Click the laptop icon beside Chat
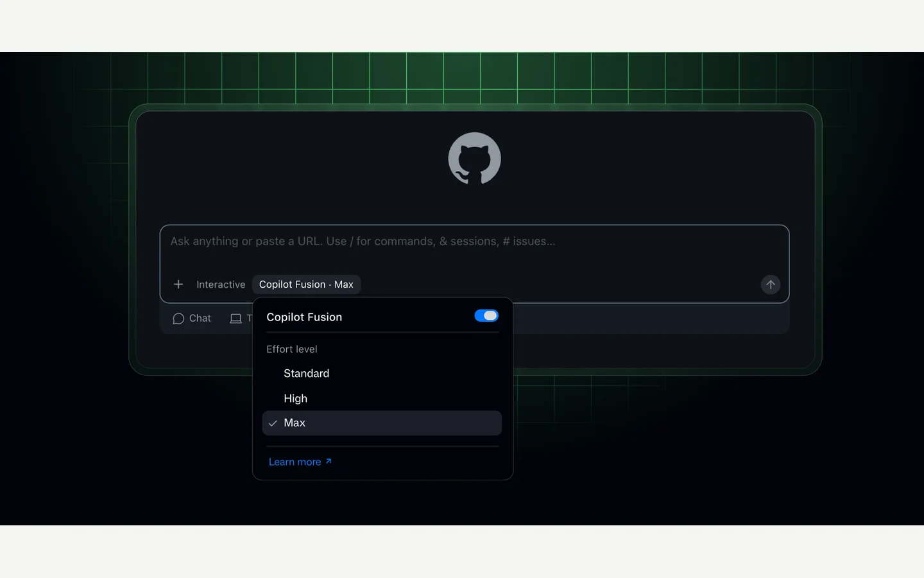The height and width of the screenshot is (578, 924). (x=236, y=319)
